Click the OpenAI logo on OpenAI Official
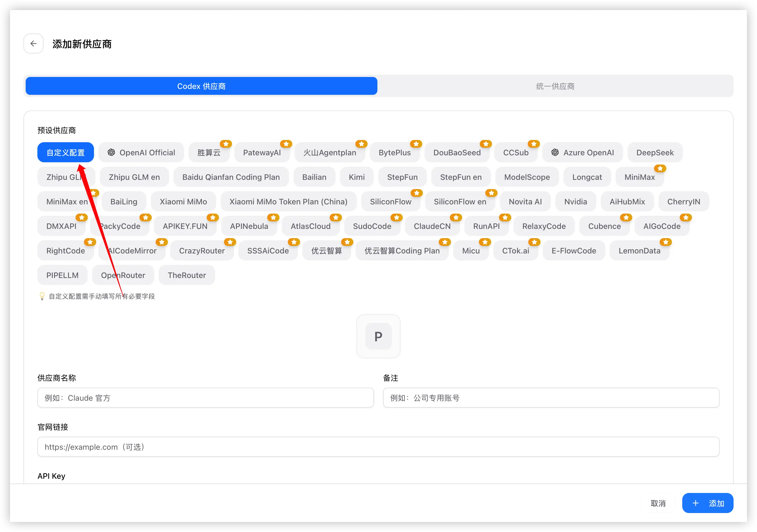 (112, 152)
